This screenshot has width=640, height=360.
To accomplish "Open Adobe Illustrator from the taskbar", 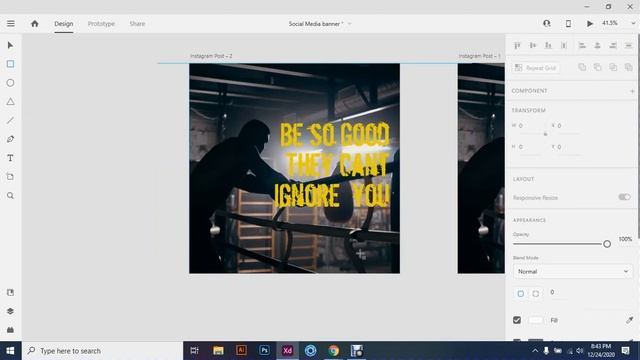I will (241, 350).
